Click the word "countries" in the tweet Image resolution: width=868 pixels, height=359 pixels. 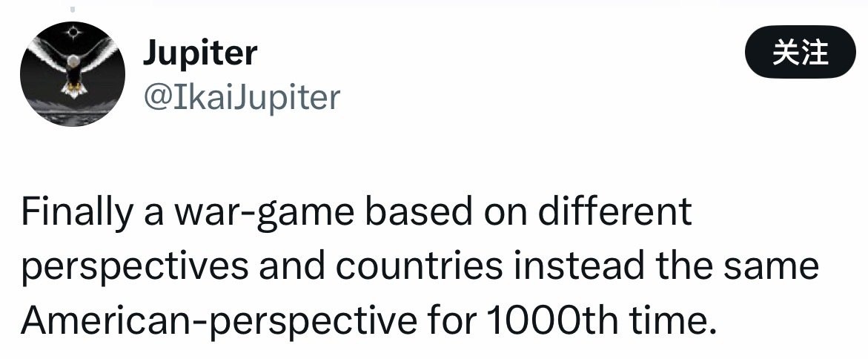point(407,268)
